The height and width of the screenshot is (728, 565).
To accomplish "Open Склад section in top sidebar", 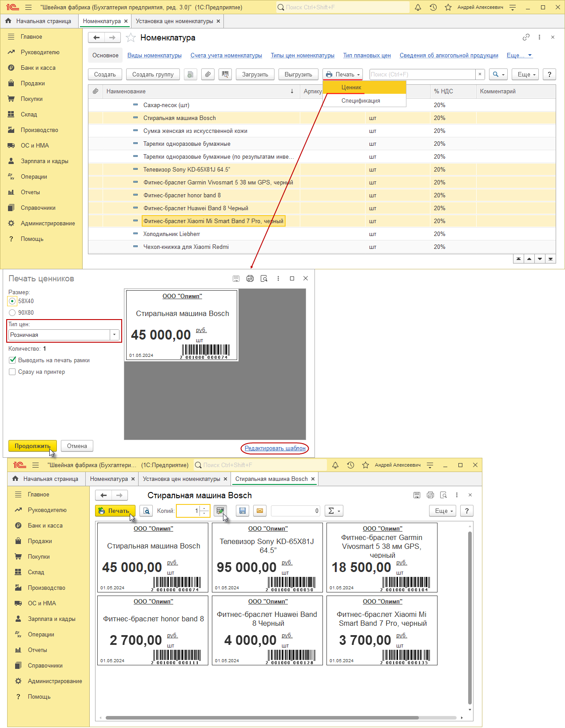I will (x=29, y=114).
